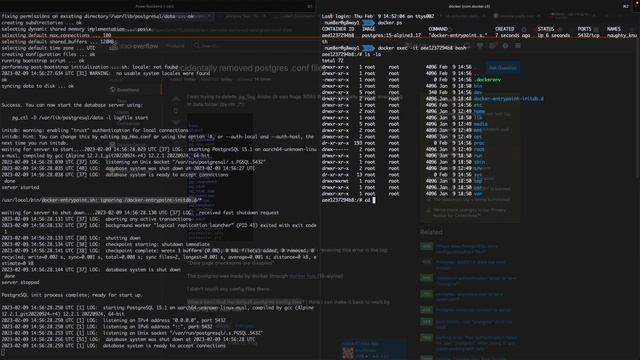This screenshot has height=360, width=640.
Task: Click 'server started' line in left terminal
Action: [20, 187]
